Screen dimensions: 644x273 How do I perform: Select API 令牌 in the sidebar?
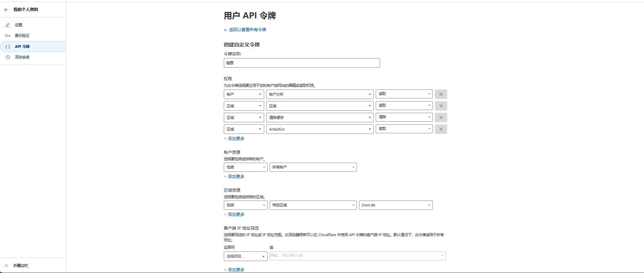pyautogui.click(x=22, y=46)
